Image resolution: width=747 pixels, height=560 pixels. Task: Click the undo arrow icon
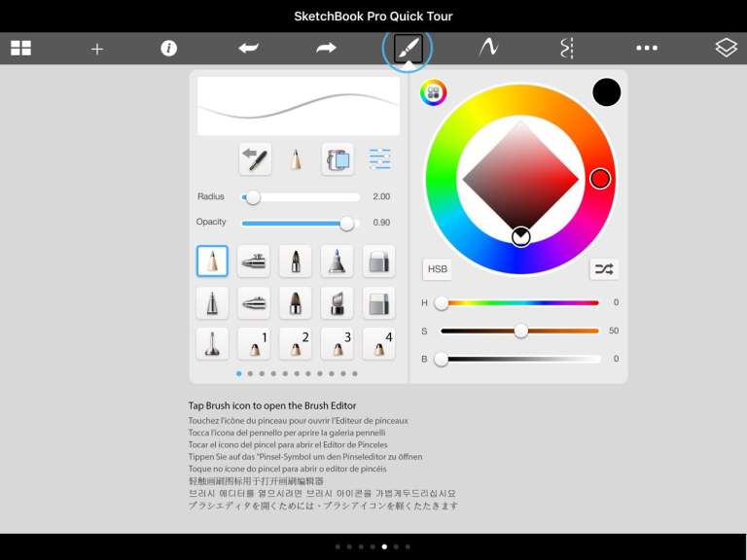tap(248, 48)
